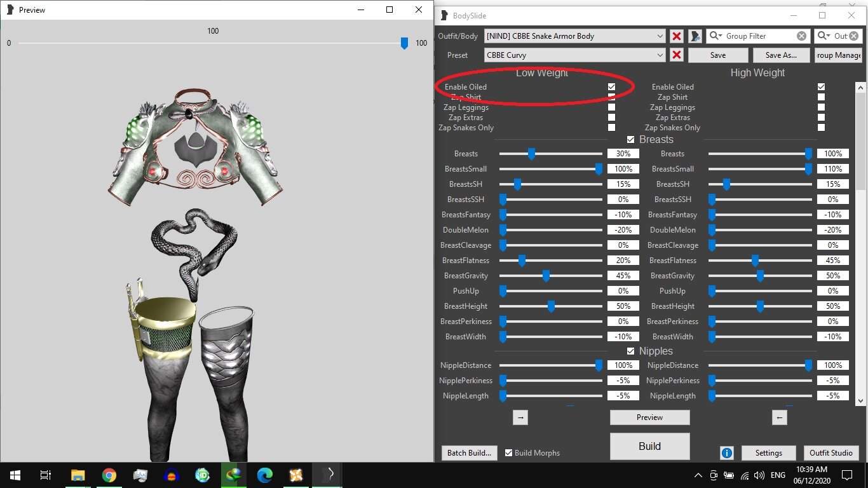Open the volume control in system tray
The image size is (868, 488).
tap(759, 475)
